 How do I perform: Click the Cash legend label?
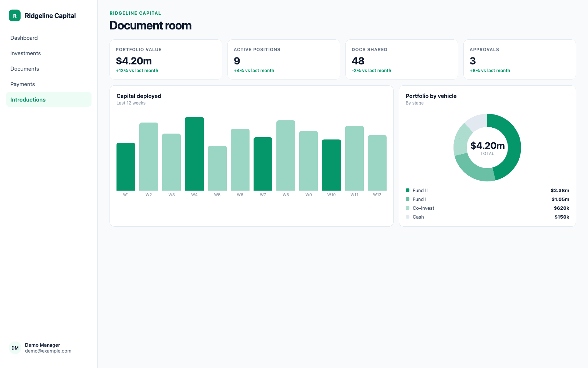click(418, 217)
